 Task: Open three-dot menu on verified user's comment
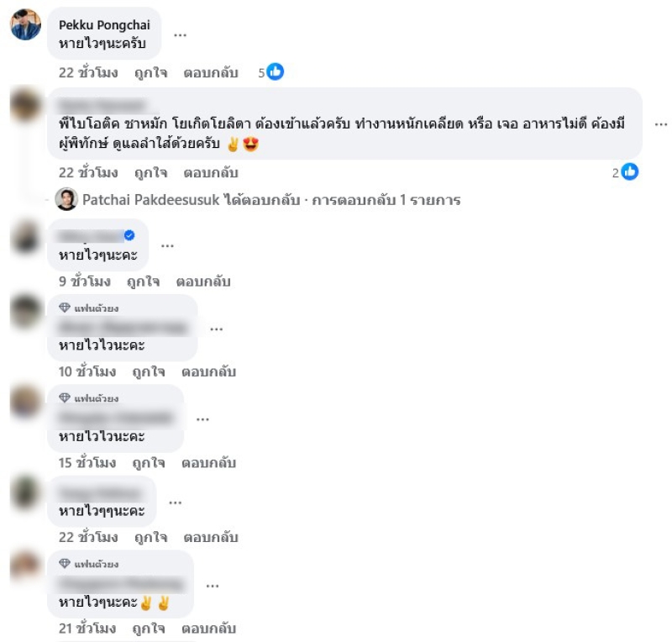pyautogui.click(x=167, y=245)
